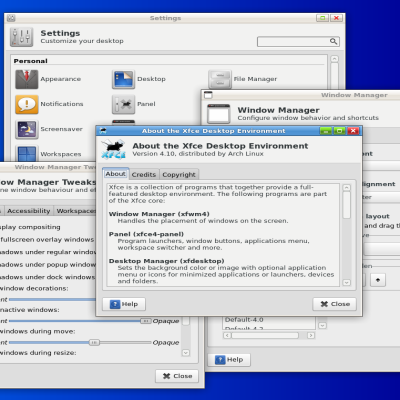Open Desktop settings icon
This screenshot has height=400, width=400.
coord(123,79)
